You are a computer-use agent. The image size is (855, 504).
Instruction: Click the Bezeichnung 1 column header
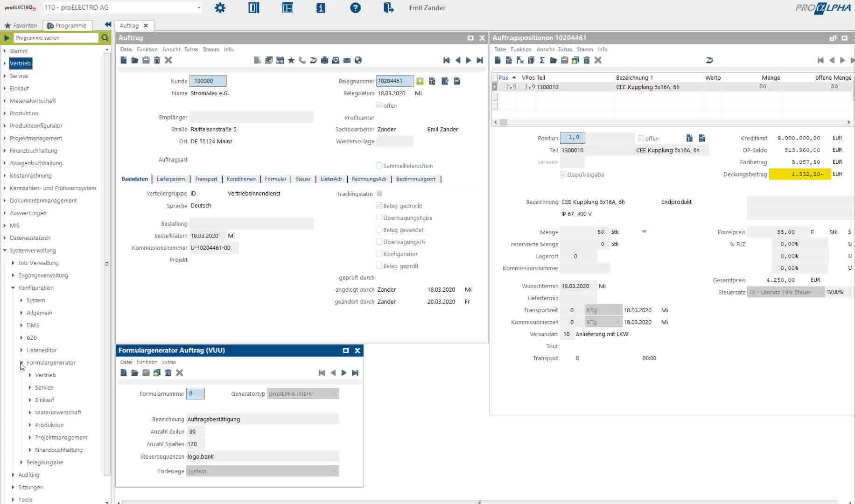click(634, 78)
